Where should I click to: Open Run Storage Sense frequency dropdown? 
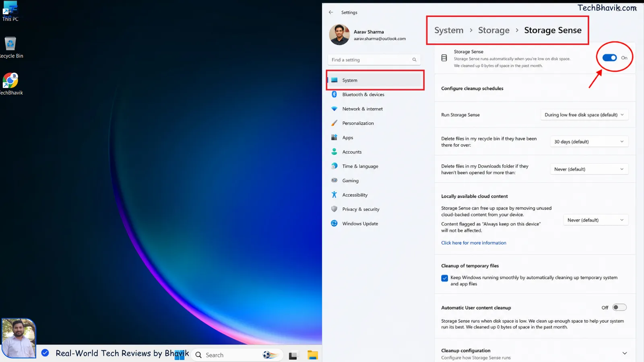pos(584,115)
